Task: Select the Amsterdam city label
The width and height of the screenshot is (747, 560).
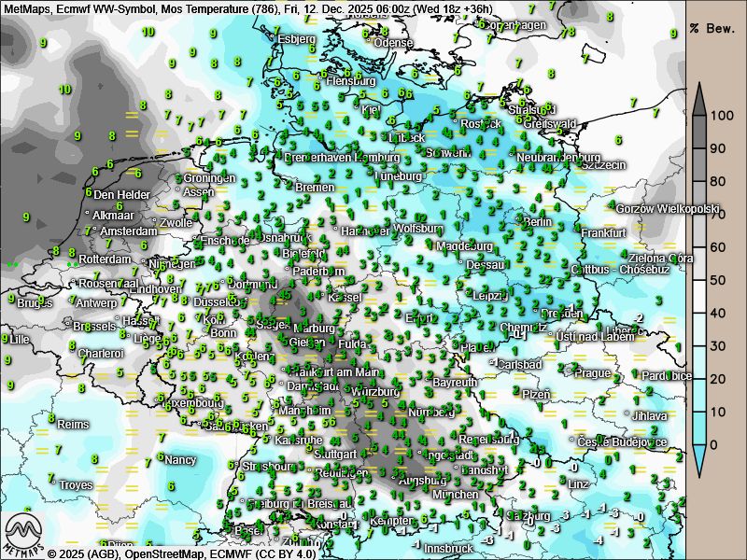Action: (128, 231)
